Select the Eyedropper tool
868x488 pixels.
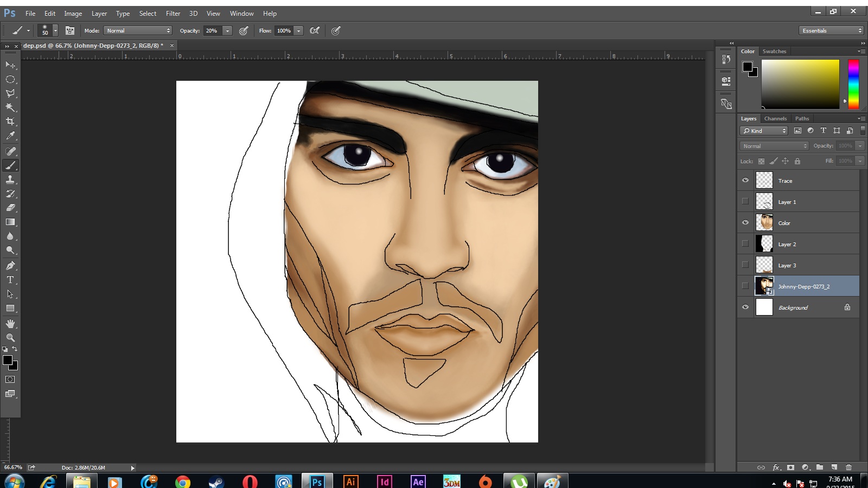[10, 136]
